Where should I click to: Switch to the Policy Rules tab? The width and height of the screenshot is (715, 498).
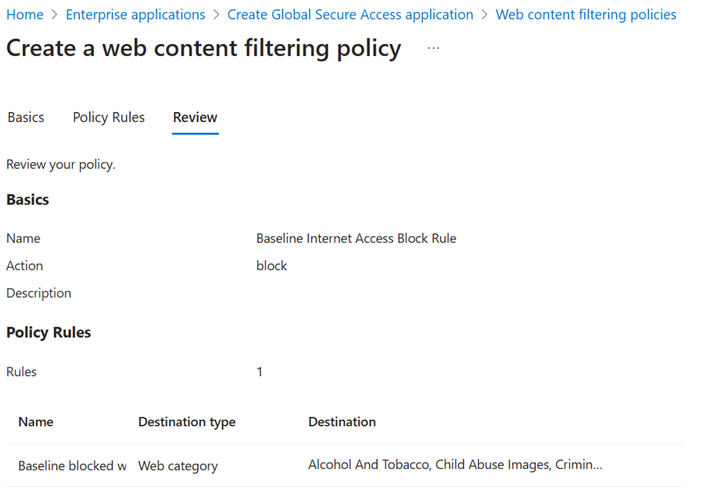click(109, 117)
